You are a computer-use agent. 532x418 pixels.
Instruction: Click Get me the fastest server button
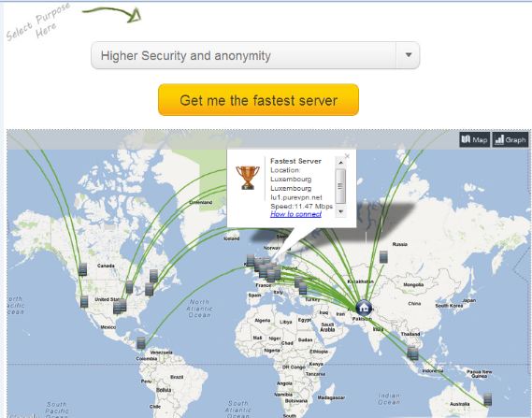[258, 100]
